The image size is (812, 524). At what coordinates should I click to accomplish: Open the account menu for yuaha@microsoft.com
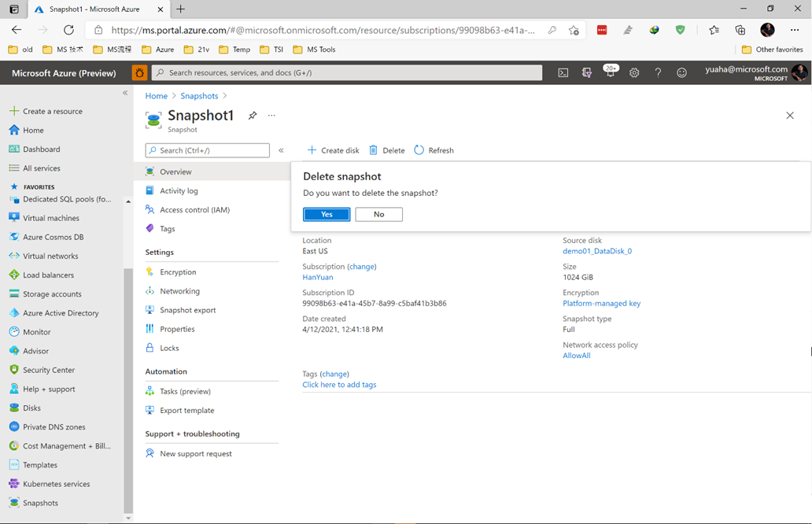(x=755, y=73)
